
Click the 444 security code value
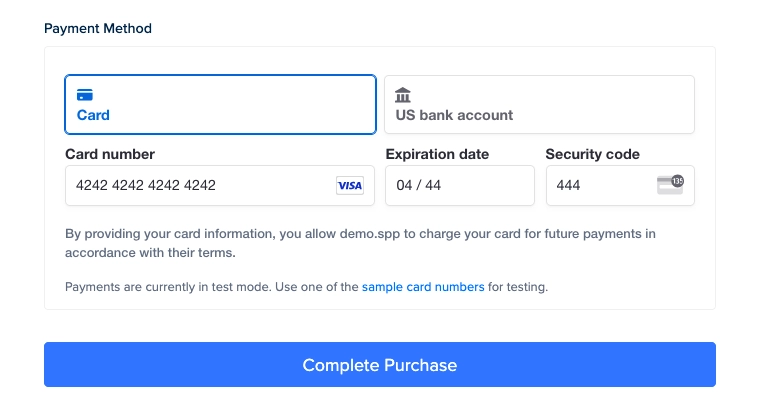coord(568,185)
